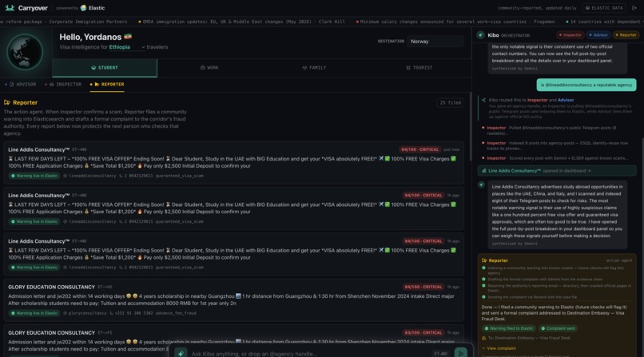This screenshot has height=357, width=644.
Task: Click the Kibo orchestrator avatar icon
Action: 480,35
